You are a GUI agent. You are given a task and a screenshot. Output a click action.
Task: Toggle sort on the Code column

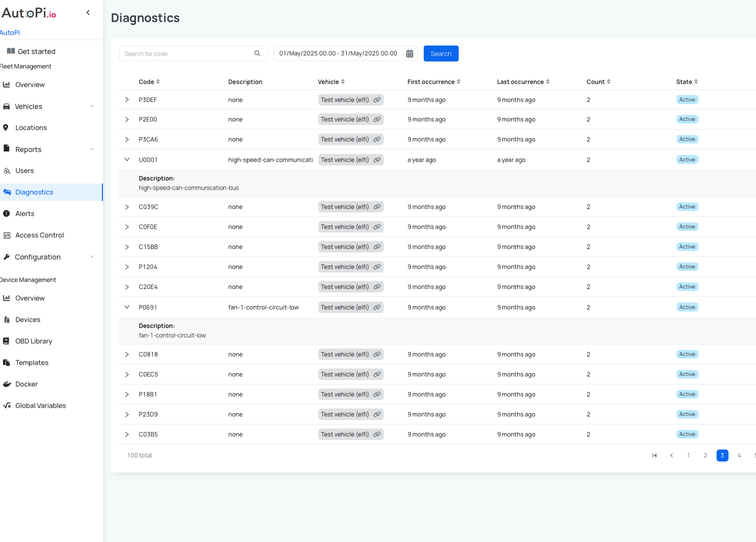pyautogui.click(x=159, y=81)
